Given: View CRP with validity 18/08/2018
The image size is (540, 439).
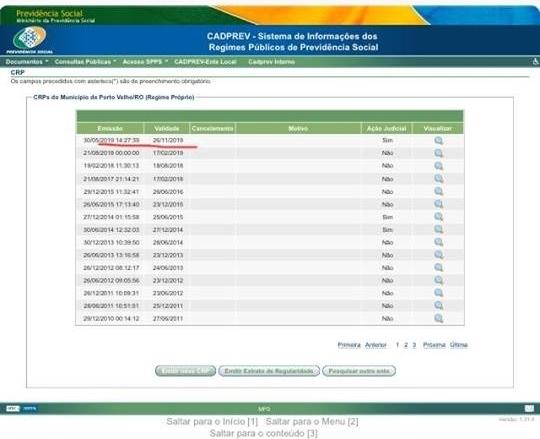Looking at the screenshot, I should point(438,166).
